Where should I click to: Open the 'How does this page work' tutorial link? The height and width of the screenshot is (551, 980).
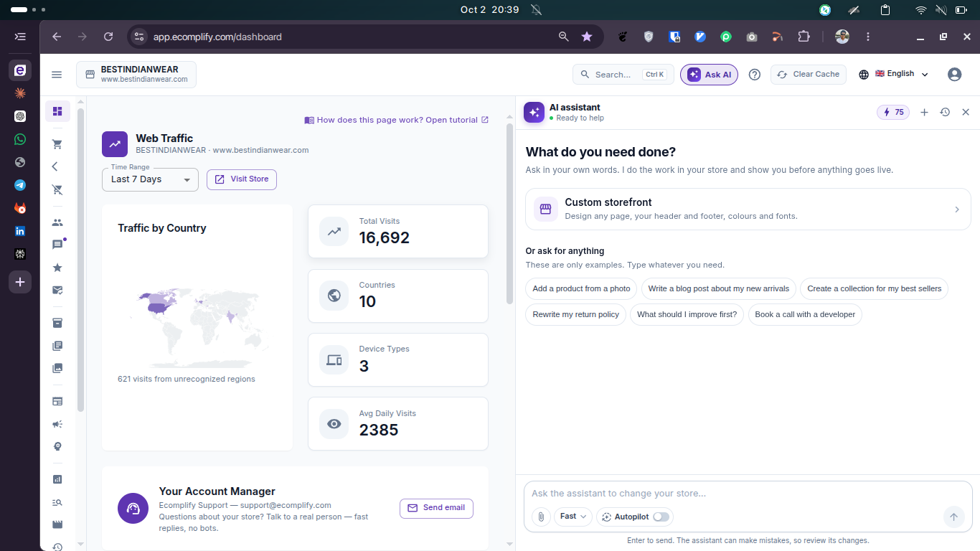point(397,120)
